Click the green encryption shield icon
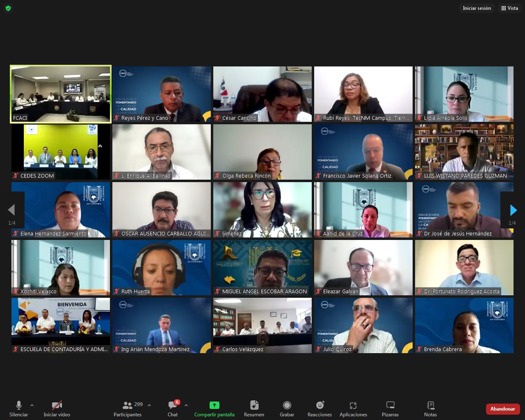Screen dimensions: 525x420 8,8
